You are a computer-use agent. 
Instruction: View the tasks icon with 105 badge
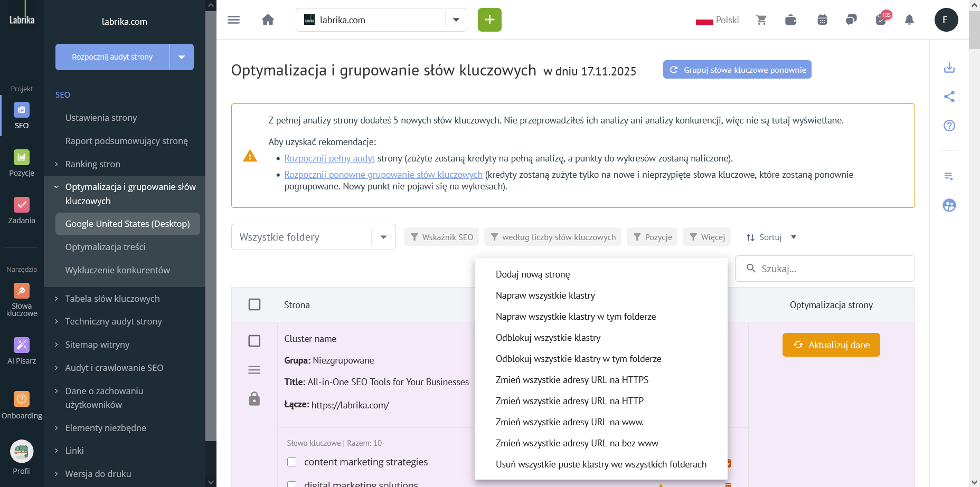tap(880, 20)
